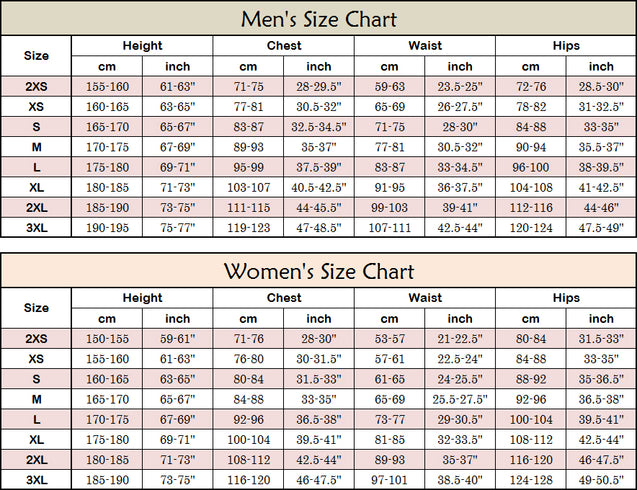Viewport: 637px width, 490px height.
Task: Select Women's XL waist cm value 81-85
Action: click(389, 439)
